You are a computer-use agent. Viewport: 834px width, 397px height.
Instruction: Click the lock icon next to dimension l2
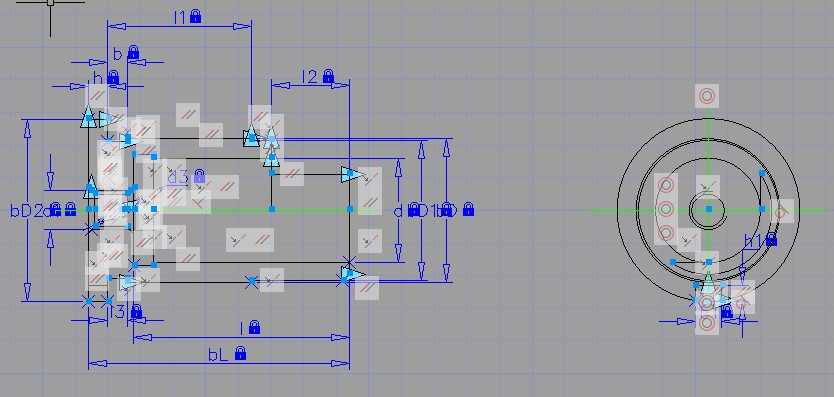click(328, 76)
